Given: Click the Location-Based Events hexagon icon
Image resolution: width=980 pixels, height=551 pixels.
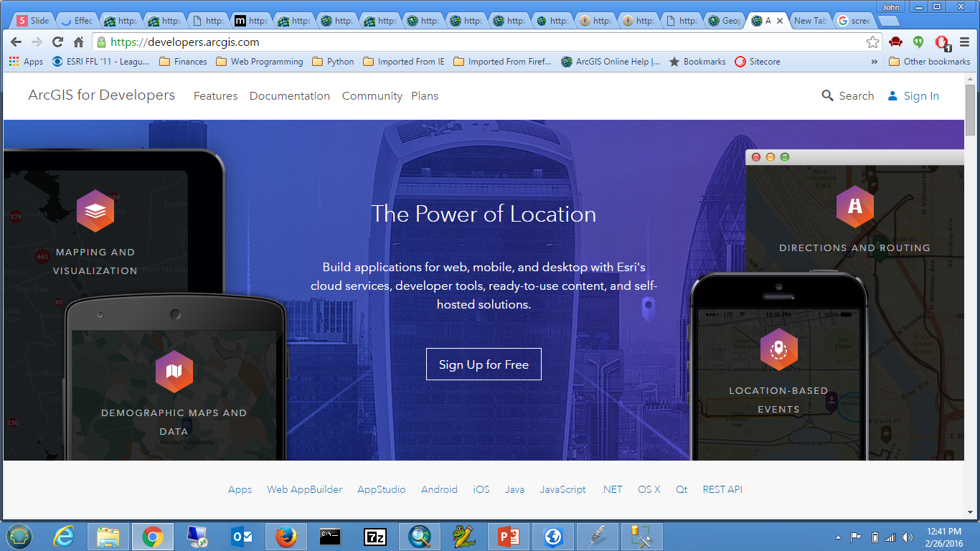Looking at the screenshot, I should pyautogui.click(x=778, y=349).
